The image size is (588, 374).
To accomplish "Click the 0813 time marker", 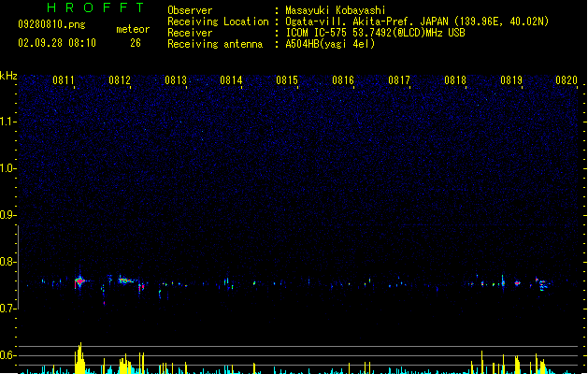I will click(x=176, y=80).
